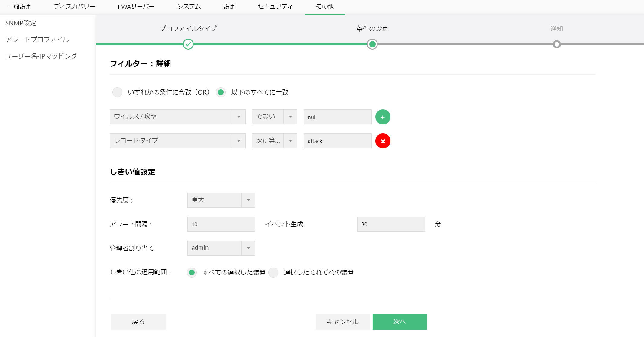The height and width of the screenshot is (337, 644).
Task: Open アラートプロファイル in the sidebar
Action: [x=37, y=40]
